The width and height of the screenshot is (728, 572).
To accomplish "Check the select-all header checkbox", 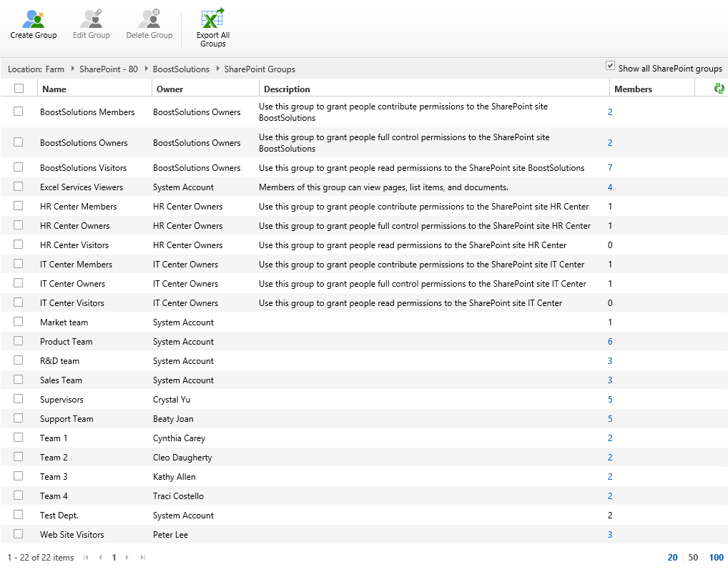I will pos(19,89).
